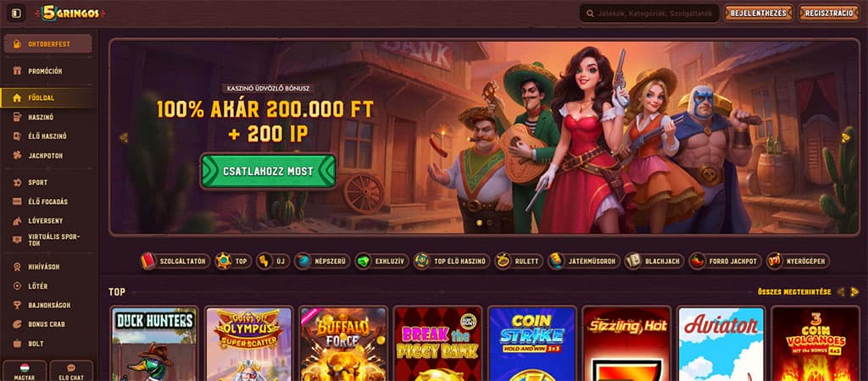Open the Oktoberfest beer mug menu item
Screen dimensions: 868x381
pyautogui.click(x=47, y=44)
